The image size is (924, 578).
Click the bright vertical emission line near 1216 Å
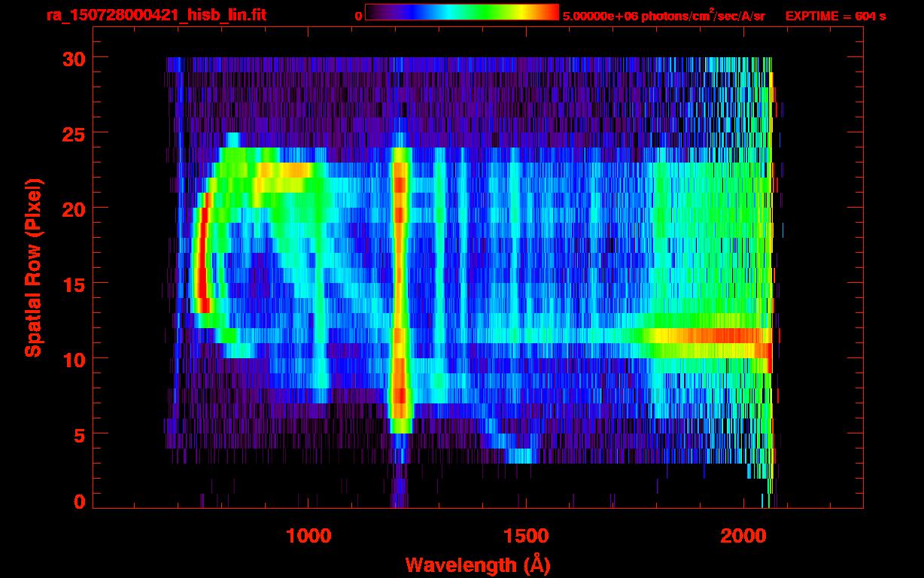tap(400, 290)
